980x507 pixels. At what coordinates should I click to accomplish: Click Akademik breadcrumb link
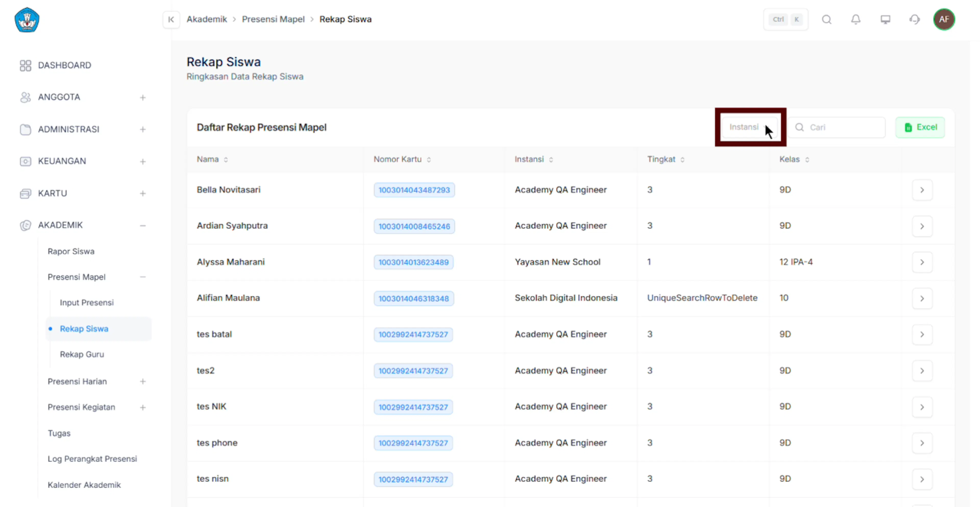pyautogui.click(x=206, y=19)
